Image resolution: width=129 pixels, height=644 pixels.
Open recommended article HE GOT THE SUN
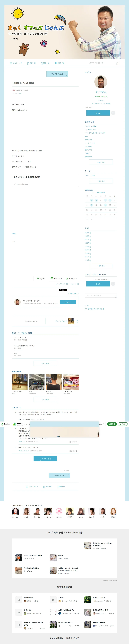[99, 623]
